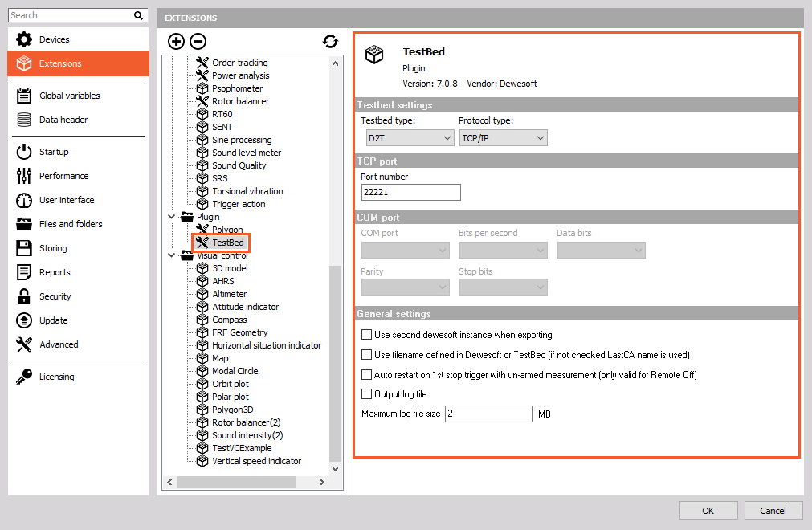Click the Storing floppy disk icon
This screenshot has width=812, height=530.
[24, 248]
